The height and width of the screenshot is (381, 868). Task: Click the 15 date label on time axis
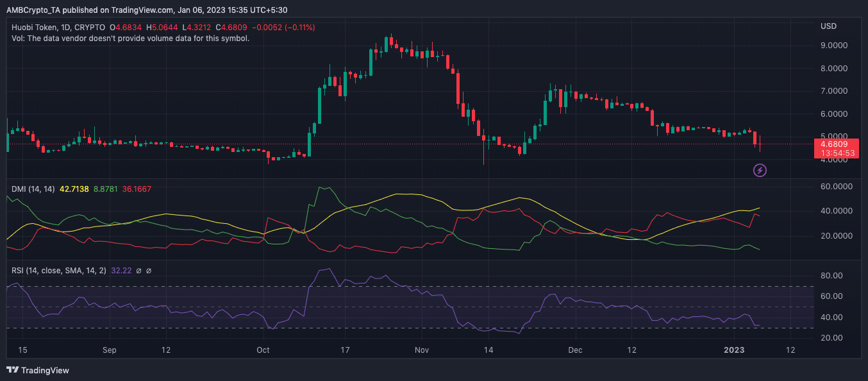pos(24,350)
